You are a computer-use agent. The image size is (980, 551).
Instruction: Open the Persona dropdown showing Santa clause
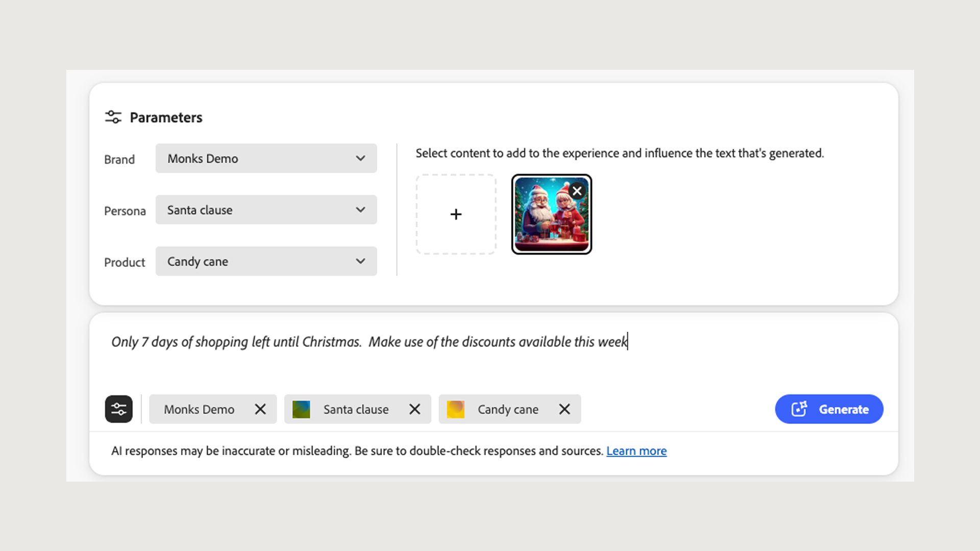(266, 210)
